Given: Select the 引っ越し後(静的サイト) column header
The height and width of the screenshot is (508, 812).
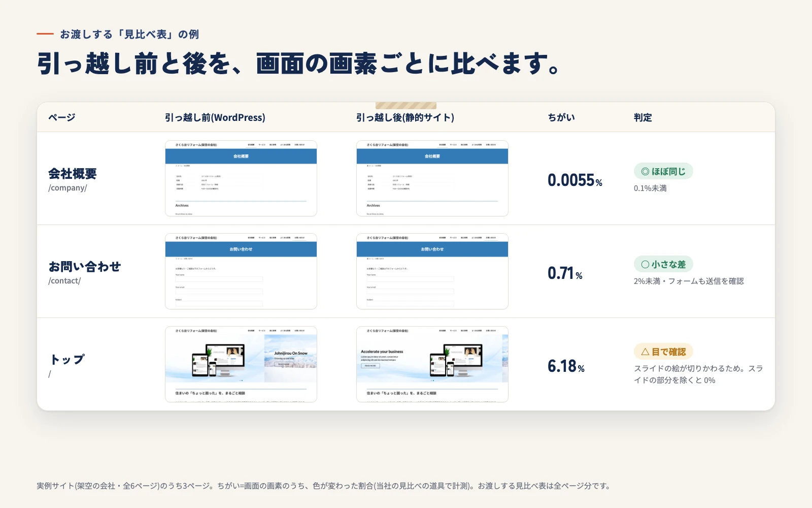Looking at the screenshot, I should (x=405, y=117).
